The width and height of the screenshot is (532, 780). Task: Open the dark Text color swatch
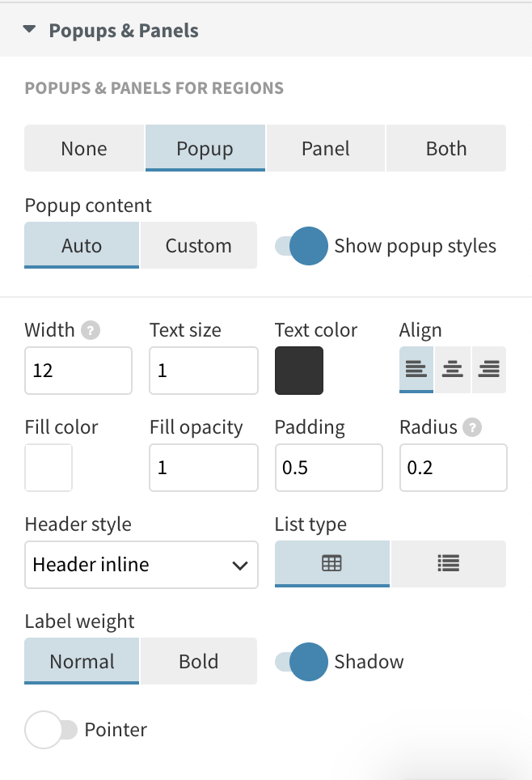coord(299,371)
